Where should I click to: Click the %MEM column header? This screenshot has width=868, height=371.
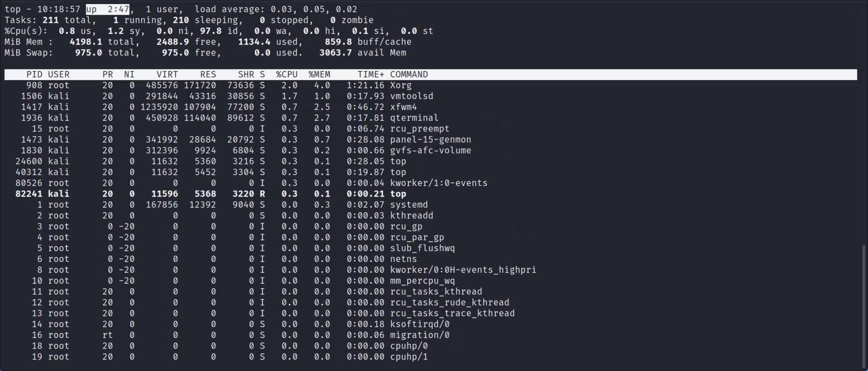click(319, 74)
